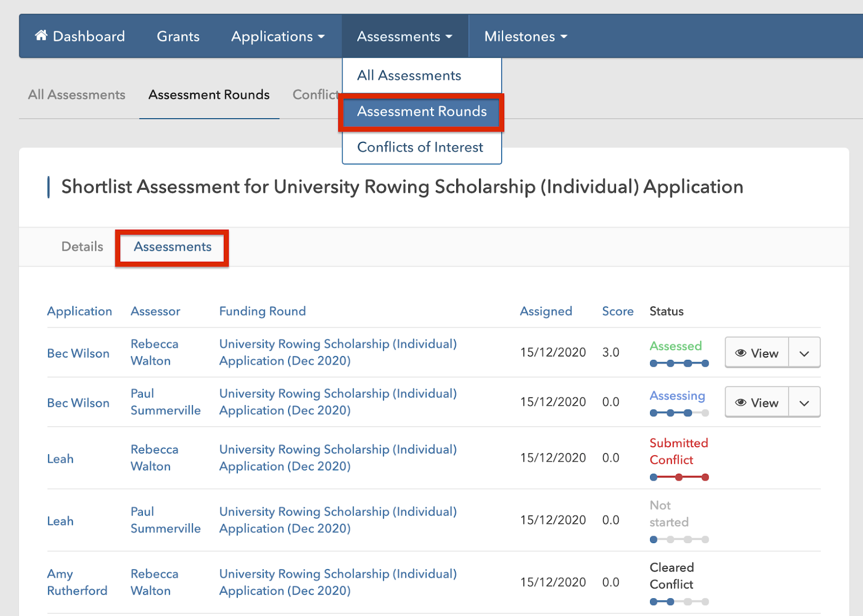863x616 pixels.
Task: Expand the dropdown arrow beside the Assessing row View button
Action: click(x=804, y=403)
